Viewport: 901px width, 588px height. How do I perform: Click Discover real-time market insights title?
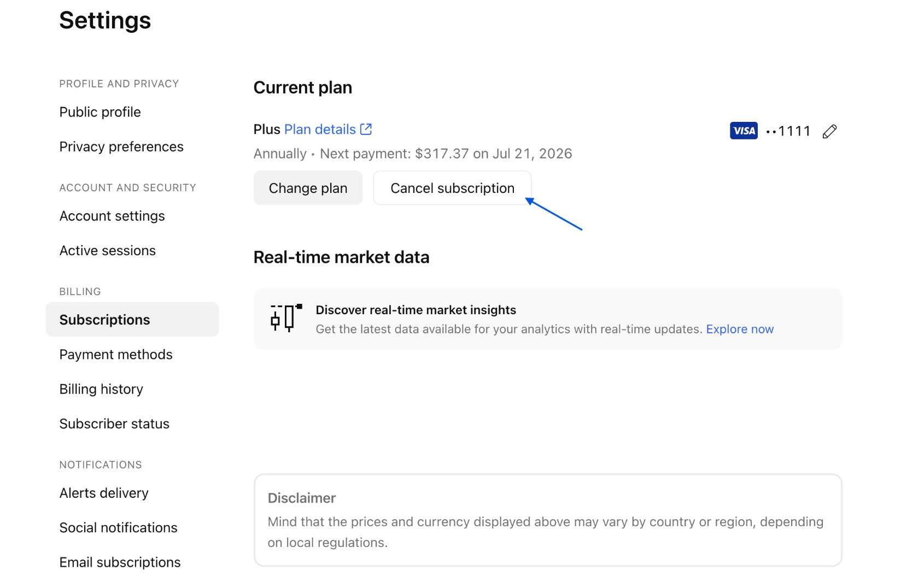416,310
